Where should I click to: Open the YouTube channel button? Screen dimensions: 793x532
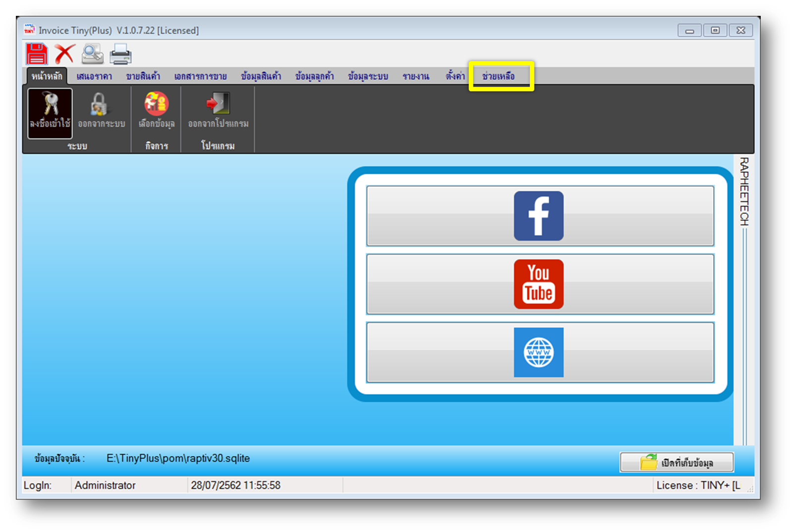pos(540,284)
